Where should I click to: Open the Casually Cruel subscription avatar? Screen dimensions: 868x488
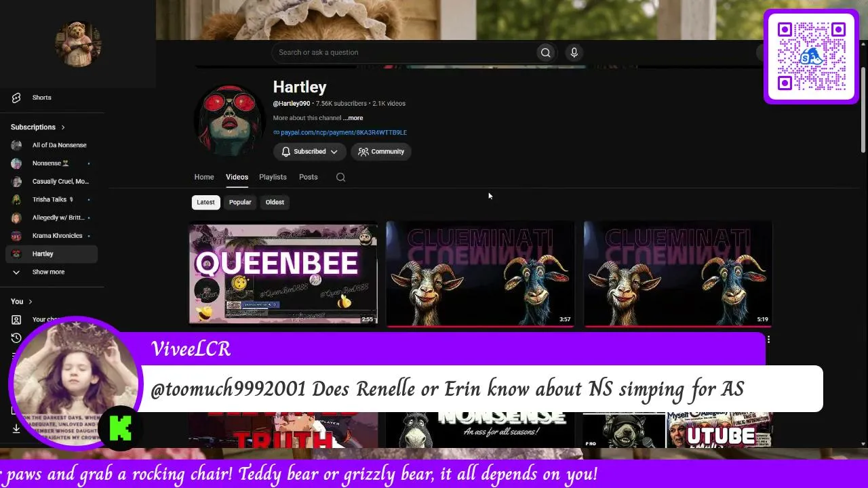tap(16, 182)
